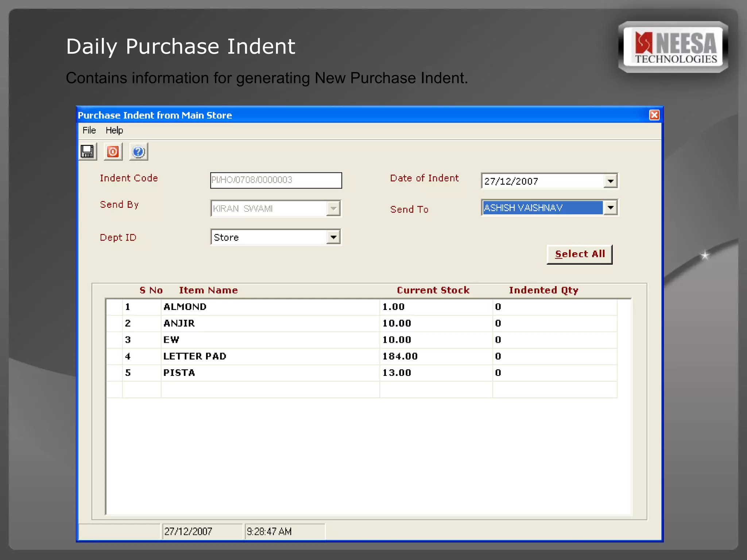Click the 1.00 current stock cell
Image resolution: width=747 pixels, height=560 pixels.
(x=436, y=307)
